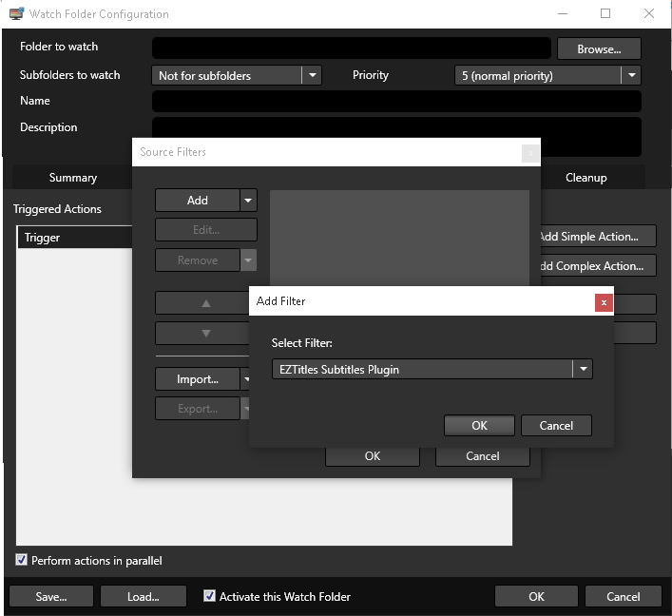Screen dimensions: 672x616
Task: Expand the Add button dropdown arrow
Action: (248, 201)
